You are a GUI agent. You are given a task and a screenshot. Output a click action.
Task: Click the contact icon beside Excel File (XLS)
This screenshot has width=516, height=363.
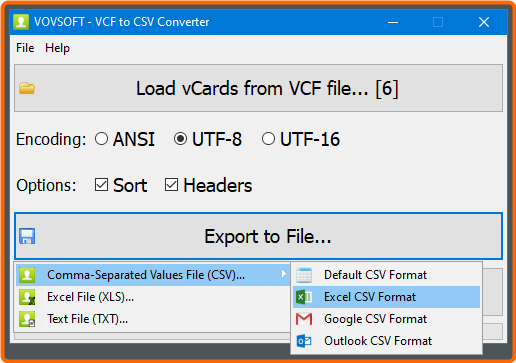point(27,297)
